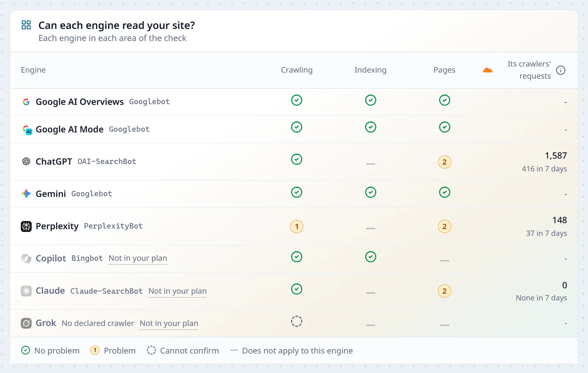Click 'Cannot confirm' legend entry
Image resolution: width=588 pixels, height=373 pixels.
click(183, 351)
